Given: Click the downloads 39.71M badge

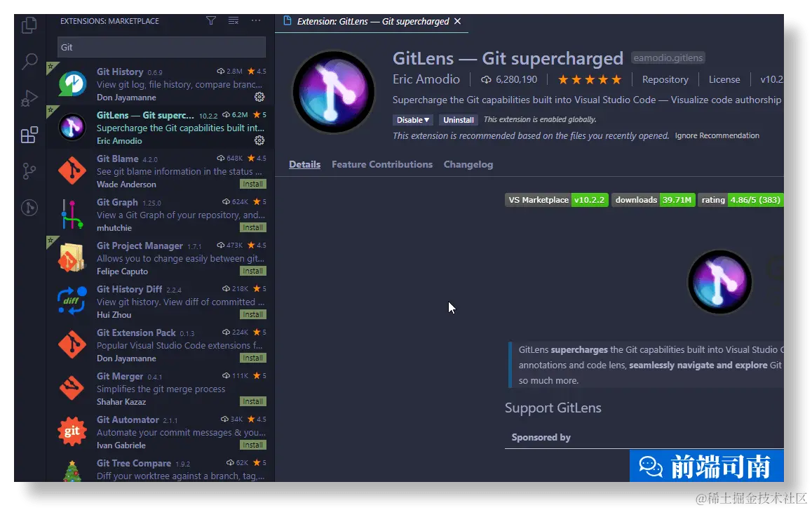Looking at the screenshot, I should pyautogui.click(x=654, y=200).
